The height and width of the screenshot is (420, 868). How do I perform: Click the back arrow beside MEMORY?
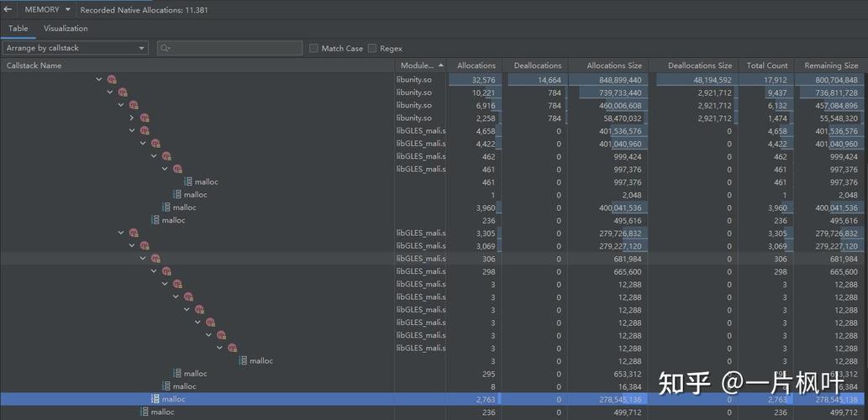pos(8,9)
